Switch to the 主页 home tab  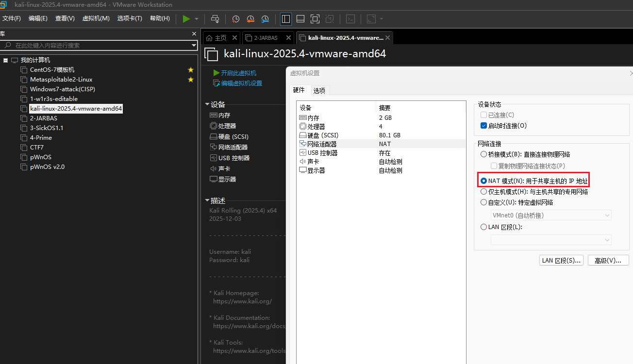[x=217, y=38]
